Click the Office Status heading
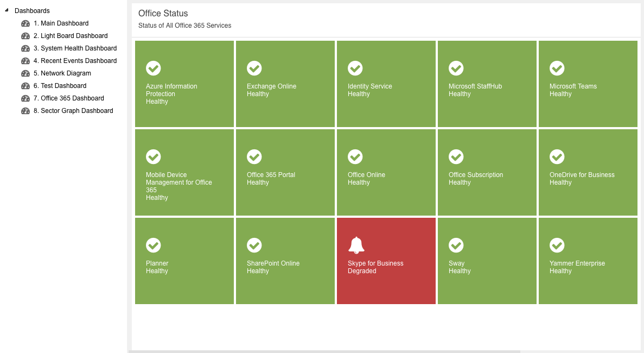This screenshot has height=353, width=644. coord(163,14)
